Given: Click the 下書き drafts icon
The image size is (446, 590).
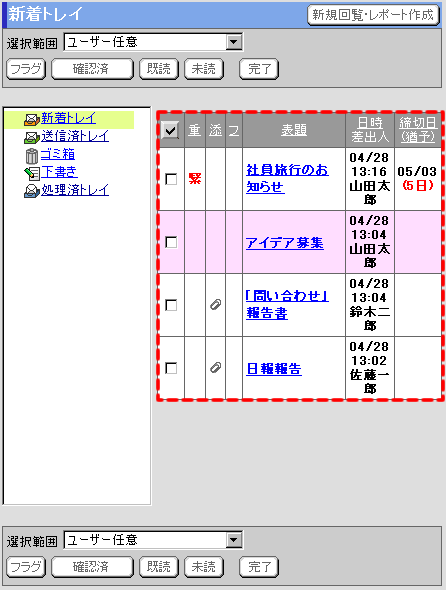Looking at the screenshot, I should (32, 173).
